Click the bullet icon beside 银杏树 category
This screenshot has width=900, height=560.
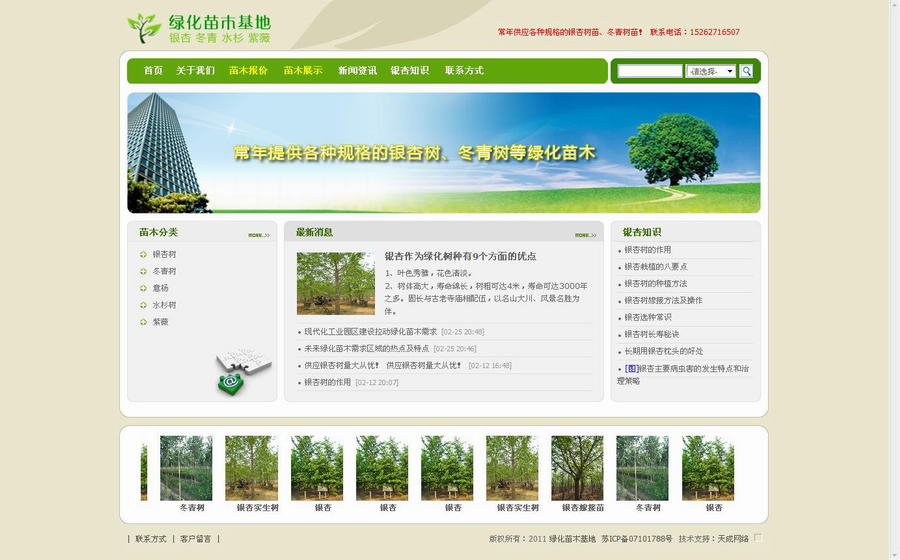coord(144,255)
